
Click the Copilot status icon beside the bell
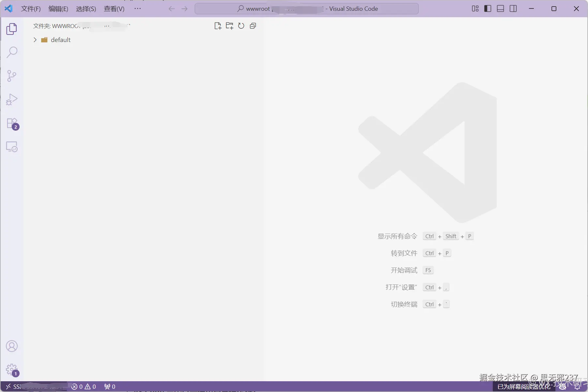tap(563, 387)
